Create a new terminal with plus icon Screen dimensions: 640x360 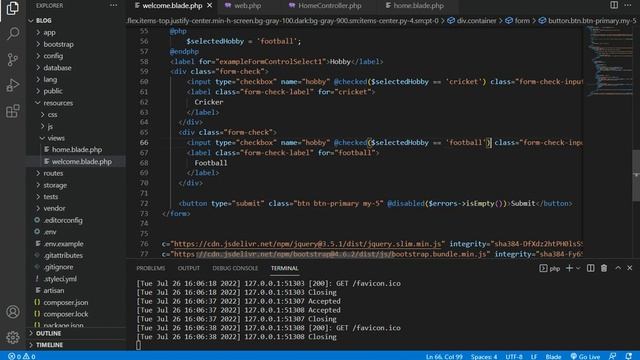tap(569, 268)
